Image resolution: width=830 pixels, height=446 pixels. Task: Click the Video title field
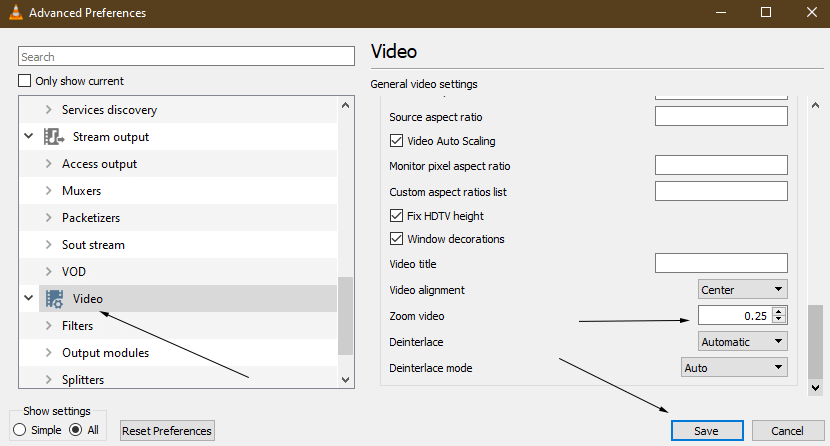(721, 263)
